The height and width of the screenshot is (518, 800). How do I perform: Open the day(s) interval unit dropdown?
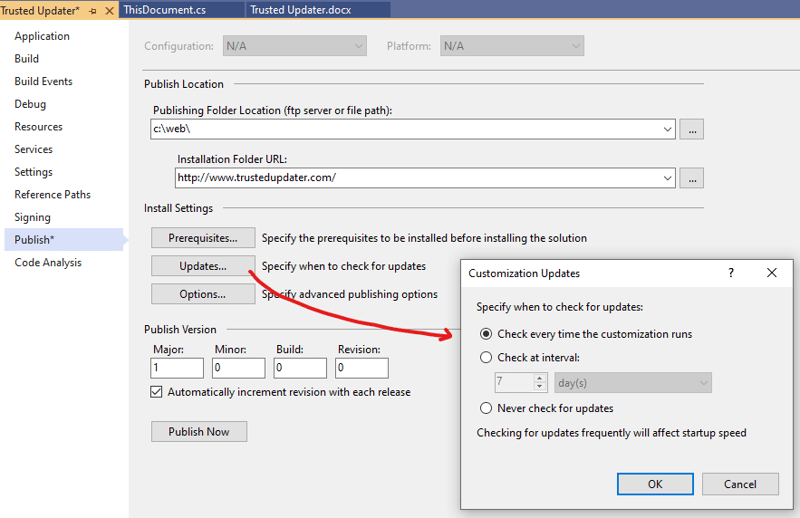(633, 383)
